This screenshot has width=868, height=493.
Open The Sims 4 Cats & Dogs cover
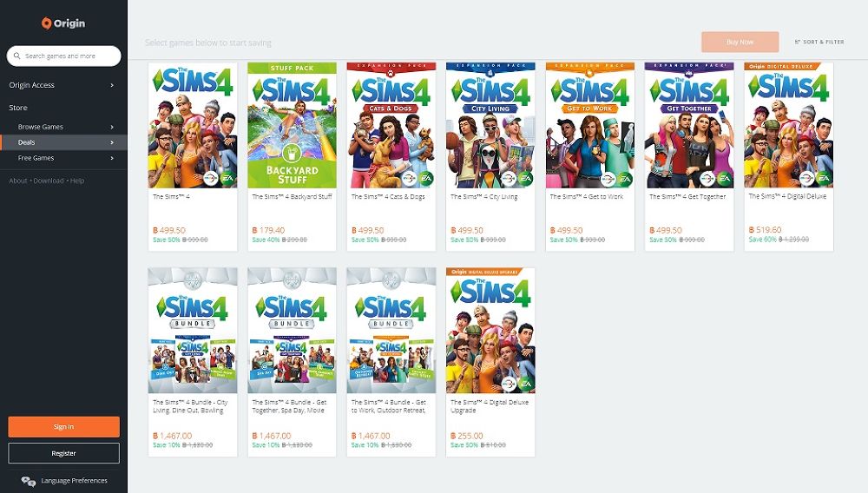tap(391, 125)
